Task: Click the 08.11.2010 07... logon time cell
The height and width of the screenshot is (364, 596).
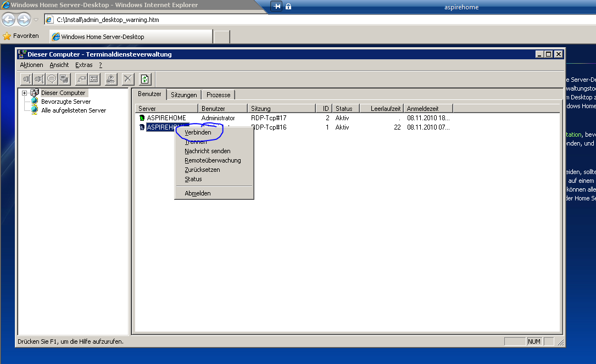Action: (x=428, y=127)
